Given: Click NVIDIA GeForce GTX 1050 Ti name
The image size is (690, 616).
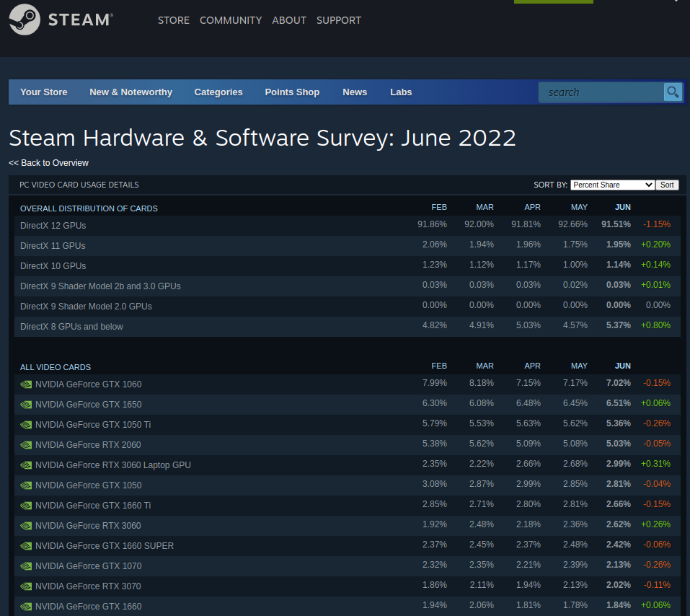Looking at the screenshot, I should [93, 425].
